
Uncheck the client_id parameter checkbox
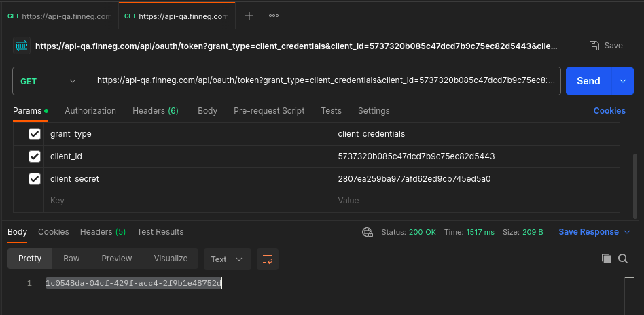[x=35, y=156]
